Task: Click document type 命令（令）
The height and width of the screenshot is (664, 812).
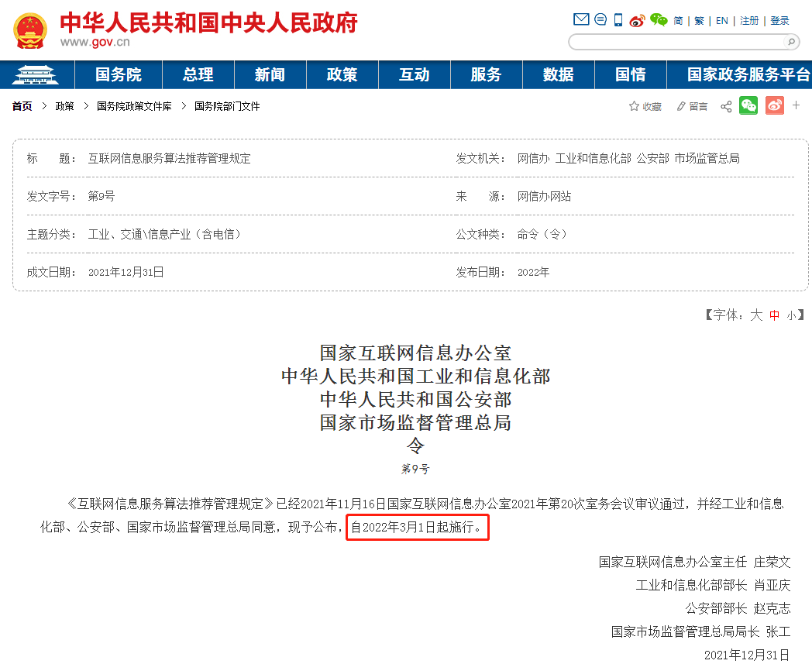Action: click(542, 234)
